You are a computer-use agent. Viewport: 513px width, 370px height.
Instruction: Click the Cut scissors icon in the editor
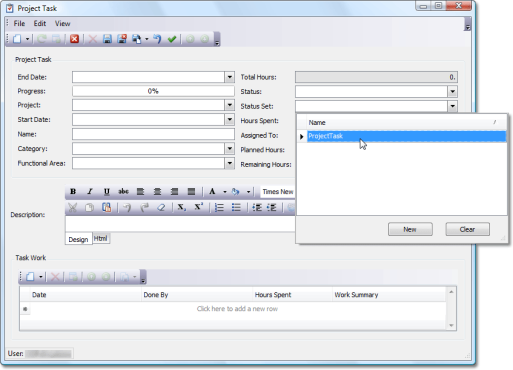click(72, 207)
